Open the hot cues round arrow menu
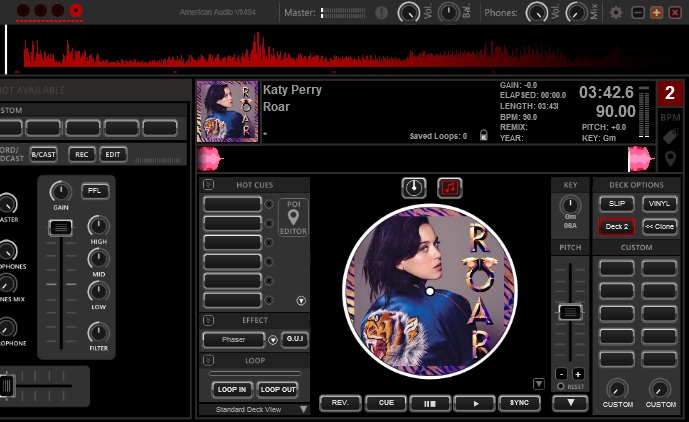689x422 pixels. coord(301,301)
